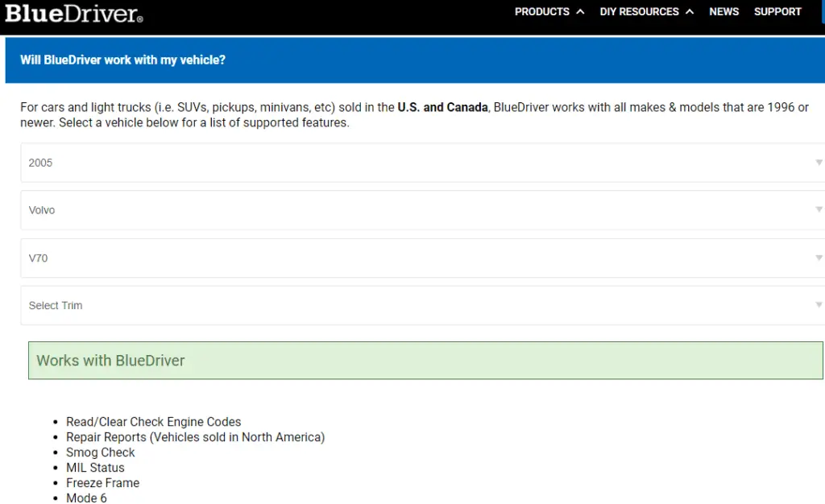Image resolution: width=825 pixels, height=504 pixels.
Task: Click the bold 'U.S. and Canada' text
Action: pyautogui.click(x=442, y=107)
